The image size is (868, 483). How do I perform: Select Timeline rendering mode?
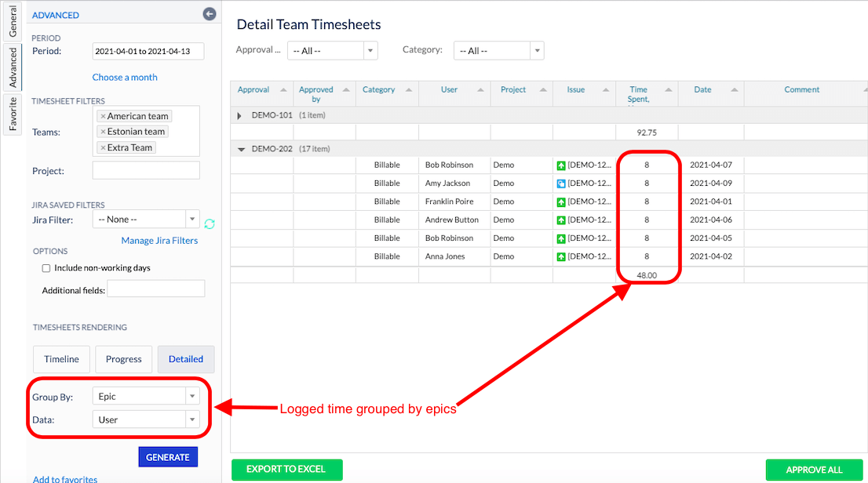click(61, 359)
